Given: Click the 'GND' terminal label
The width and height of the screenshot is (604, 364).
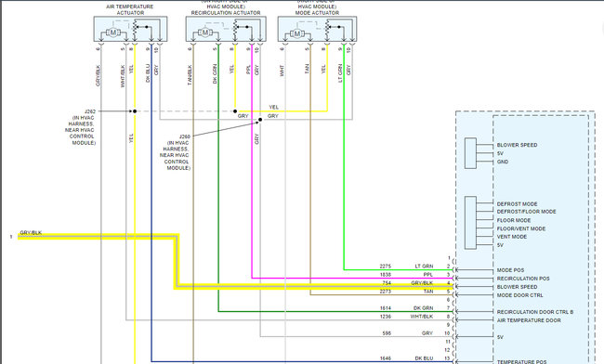Looking at the screenshot, I should tap(503, 162).
